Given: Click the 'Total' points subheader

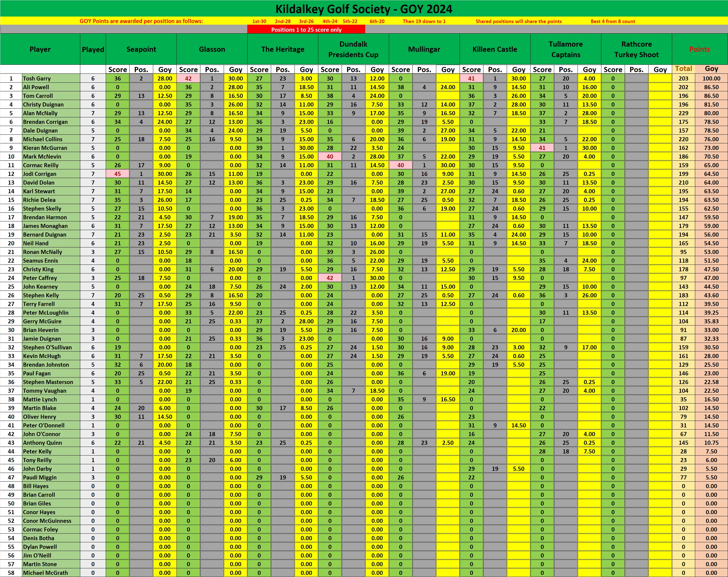Looking at the screenshot, I should point(684,69).
